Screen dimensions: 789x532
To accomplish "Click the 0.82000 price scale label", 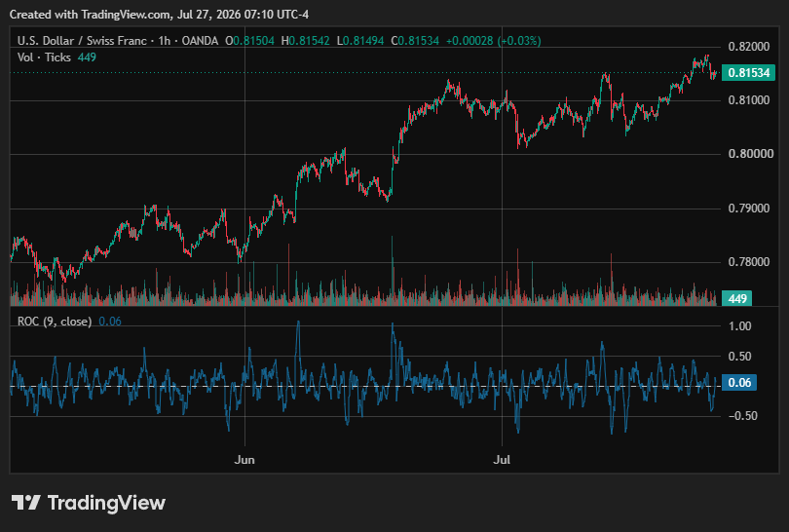I will click(x=749, y=47).
